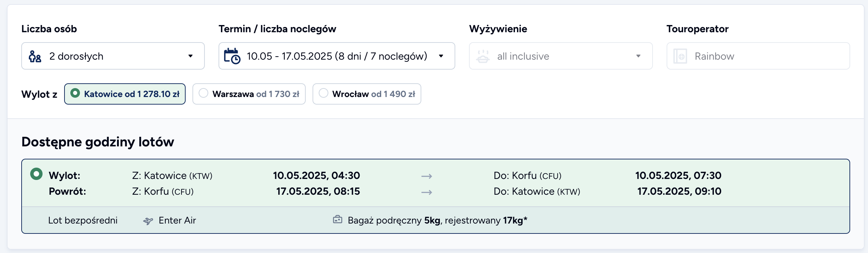This screenshot has height=253, width=868.
Task: Select Warszawa od 1 730 zł departure
Action: [x=249, y=94]
